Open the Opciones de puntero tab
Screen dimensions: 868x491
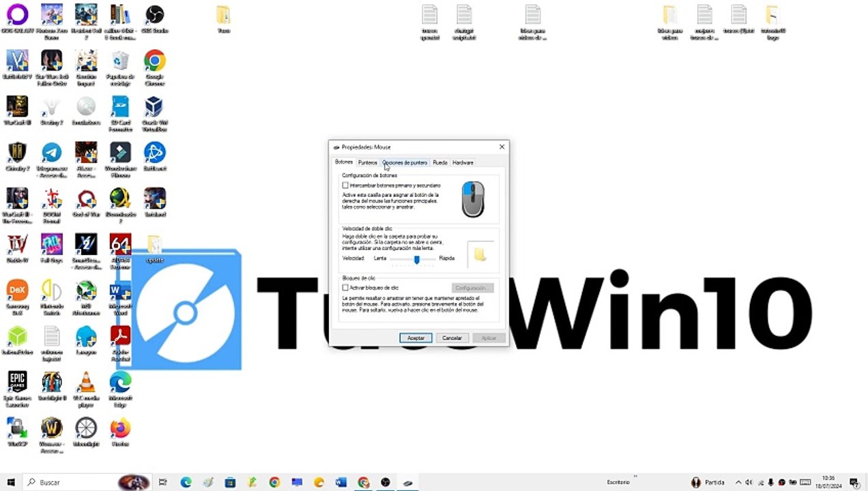coord(405,162)
